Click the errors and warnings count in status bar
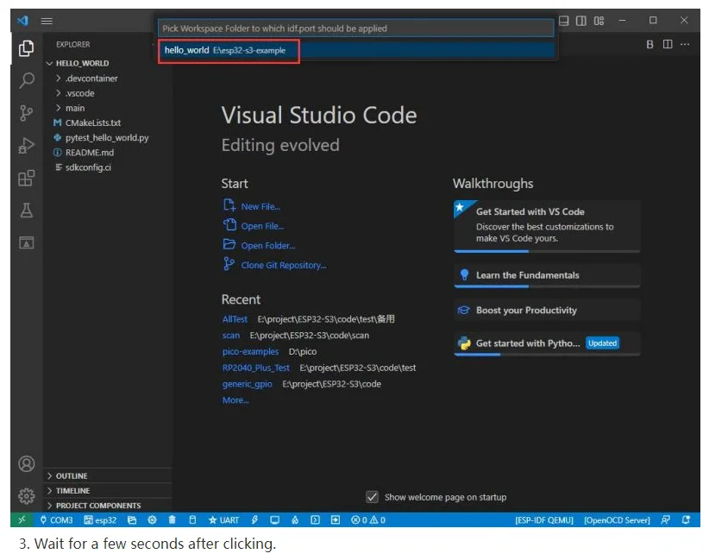Screen dimensions: 728x560 pyautogui.click(x=368, y=520)
